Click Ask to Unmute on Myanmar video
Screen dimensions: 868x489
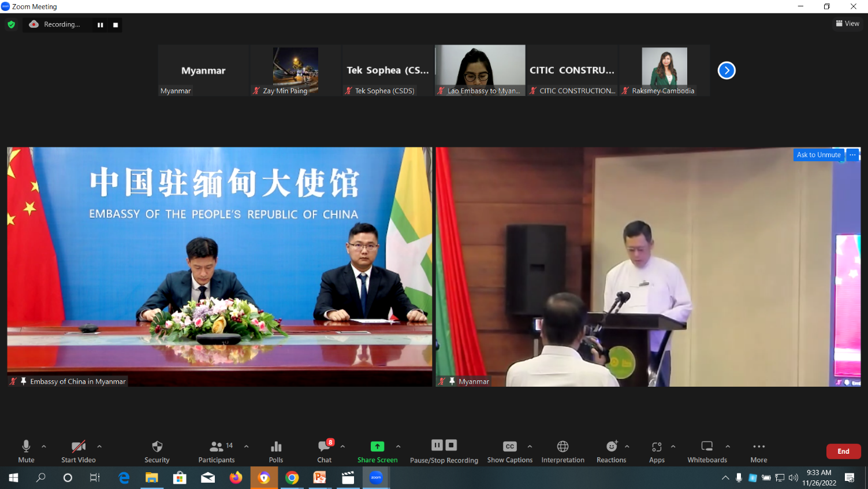coord(818,155)
